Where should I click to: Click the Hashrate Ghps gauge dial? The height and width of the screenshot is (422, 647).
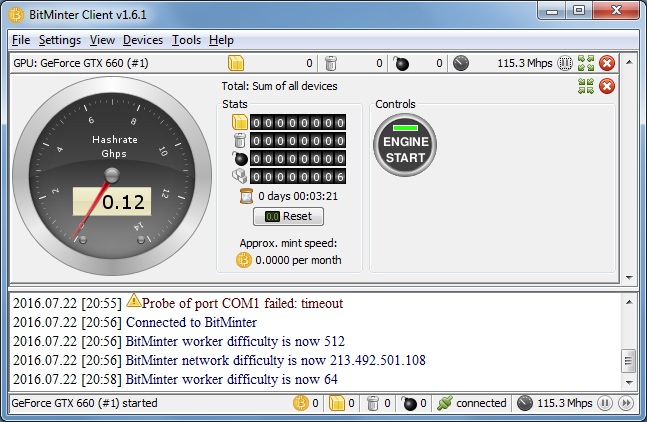[x=112, y=175]
